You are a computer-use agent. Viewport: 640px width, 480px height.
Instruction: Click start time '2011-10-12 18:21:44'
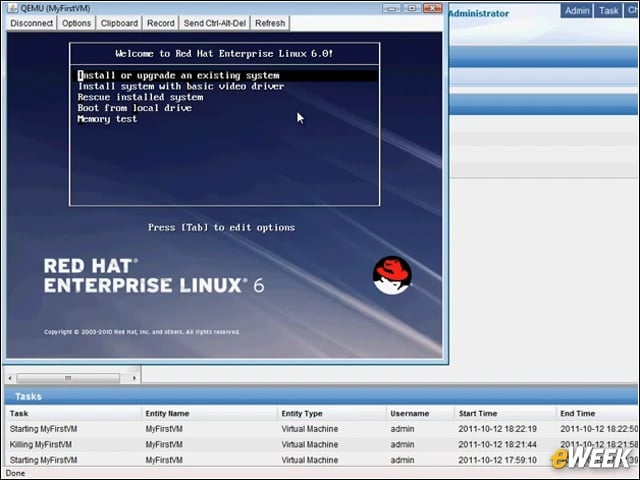pos(498,444)
